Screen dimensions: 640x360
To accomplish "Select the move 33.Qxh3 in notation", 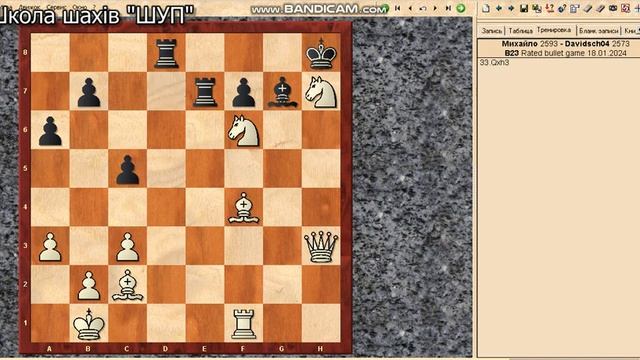I will [494, 62].
